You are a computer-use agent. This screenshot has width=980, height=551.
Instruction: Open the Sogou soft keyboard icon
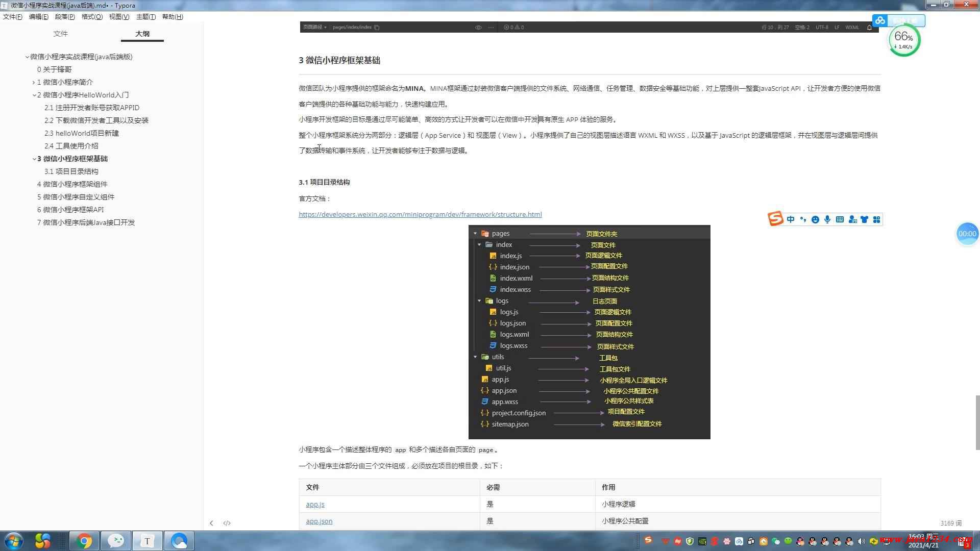[840, 219]
